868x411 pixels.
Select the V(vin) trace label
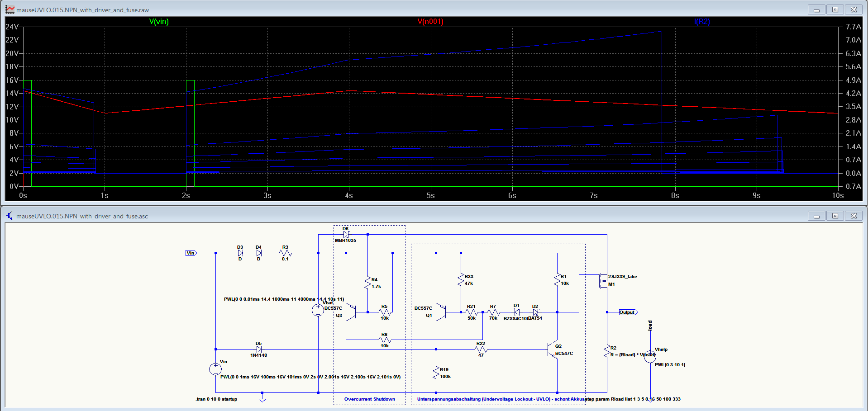click(159, 21)
